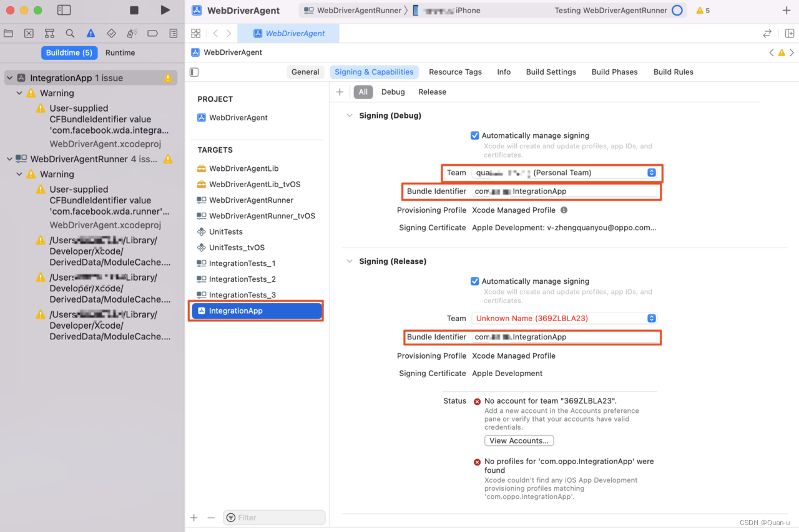The width and height of the screenshot is (799, 532).
Task: Collapse the WebDriverAgentRunner issues group
Action: (9, 159)
